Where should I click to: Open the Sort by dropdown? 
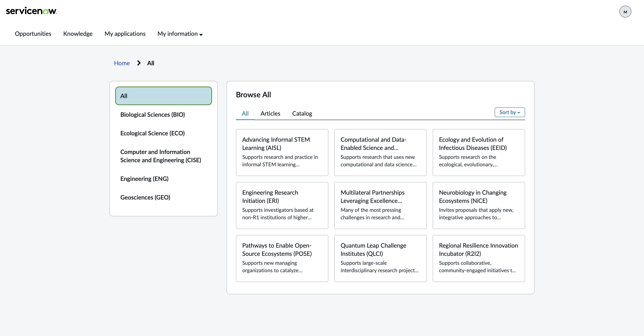[510, 112]
